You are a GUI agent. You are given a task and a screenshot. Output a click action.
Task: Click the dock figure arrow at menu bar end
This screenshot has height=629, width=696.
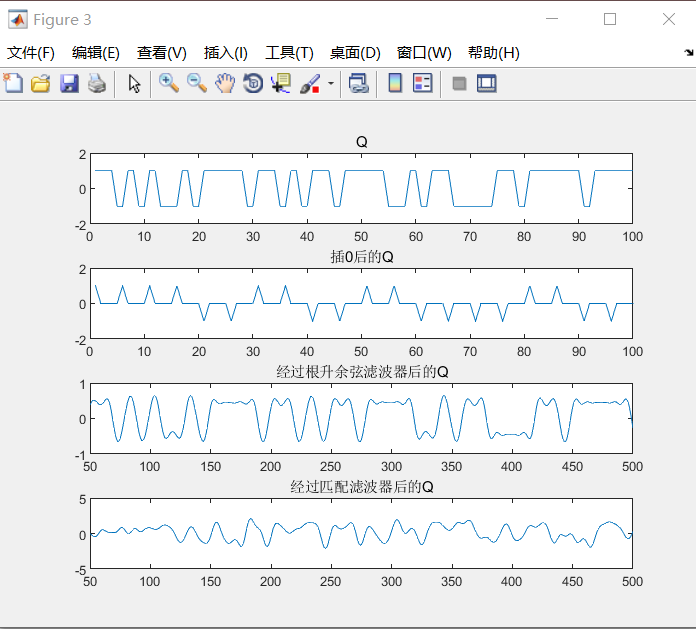[688, 52]
